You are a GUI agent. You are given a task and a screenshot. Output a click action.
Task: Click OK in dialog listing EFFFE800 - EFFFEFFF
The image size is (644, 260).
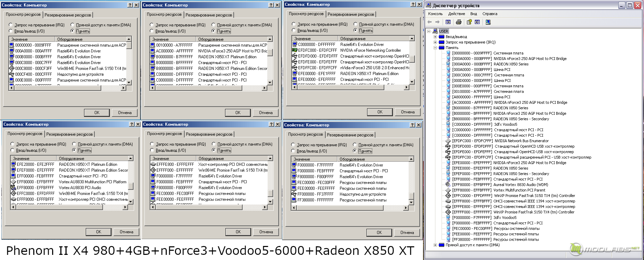[238, 232]
